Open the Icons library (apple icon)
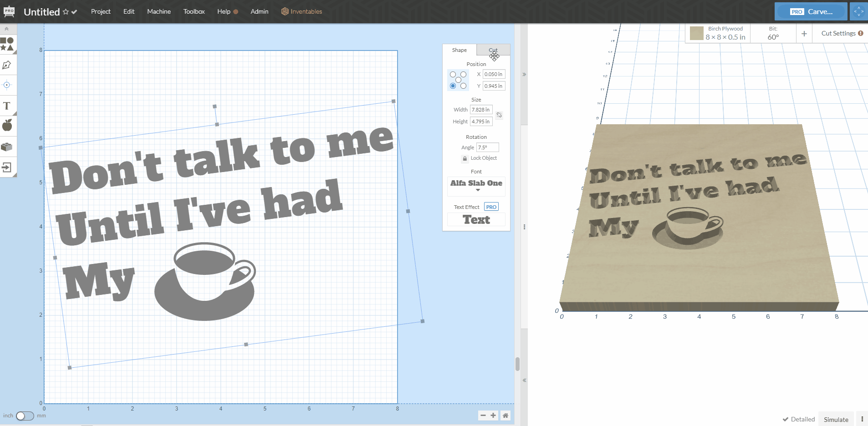 pos(7,126)
